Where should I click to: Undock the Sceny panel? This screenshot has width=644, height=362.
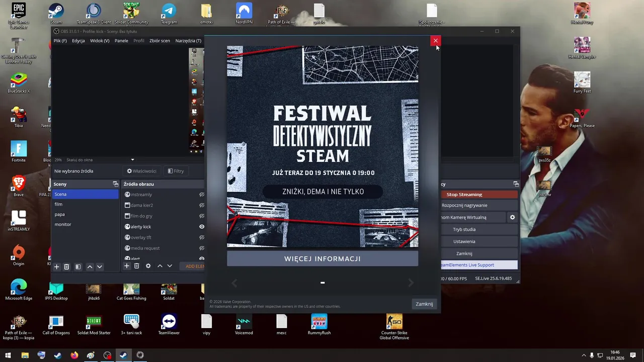click(115, 184)
